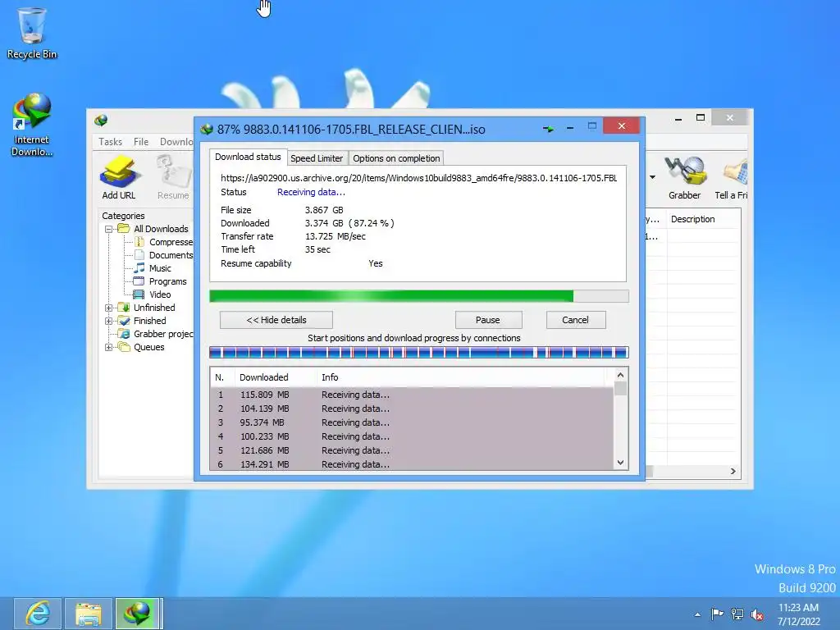Select connection row with 115.809 MB

click(412, 395)
